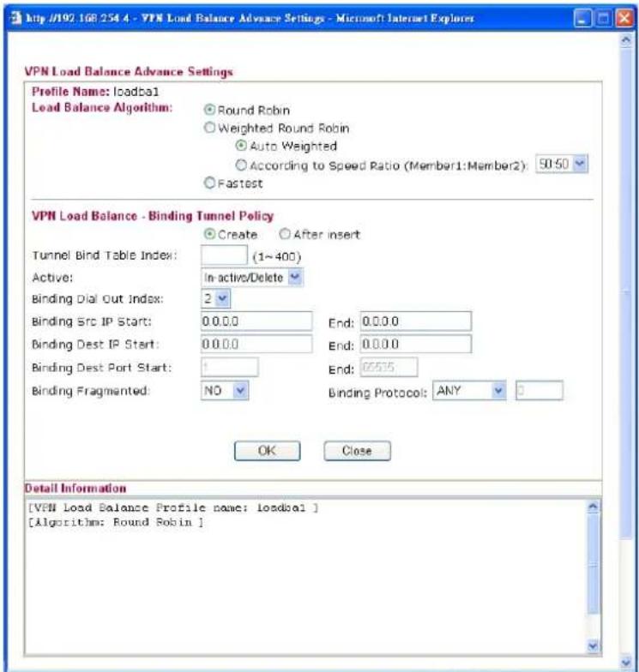This screenshot has width=639, height=672.
Task: Open the Binding Dial Out Index dropdown
Action: [216, 298]
